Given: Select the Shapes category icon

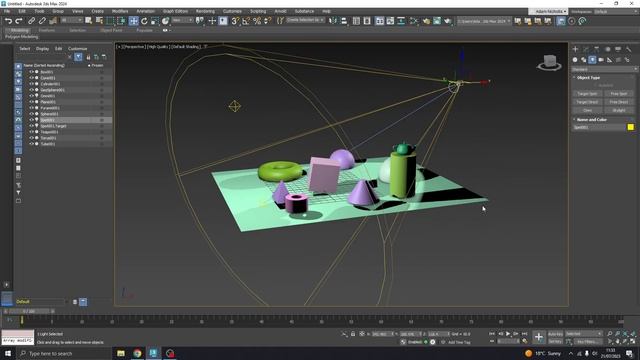Looking at the screenshot, I should [x=584, y=60].
